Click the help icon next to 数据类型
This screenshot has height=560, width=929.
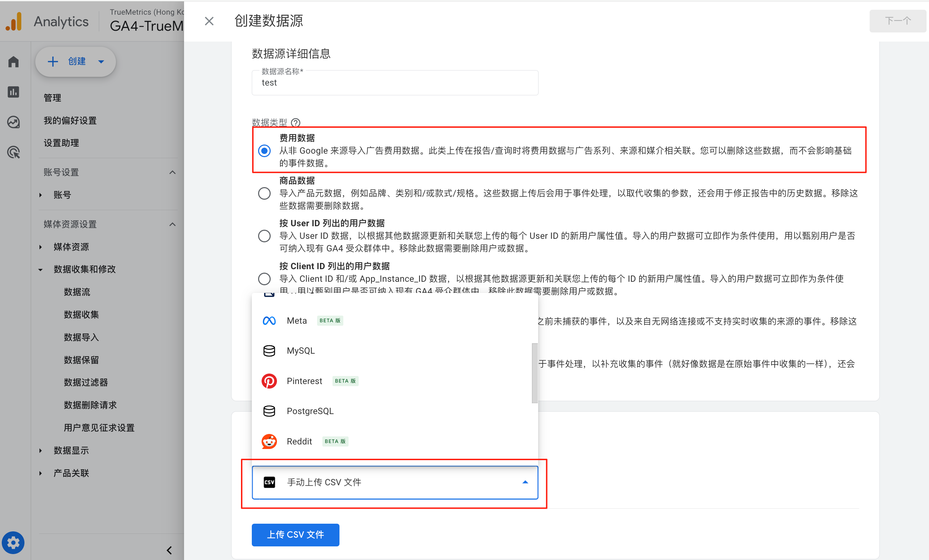(296, 123)
